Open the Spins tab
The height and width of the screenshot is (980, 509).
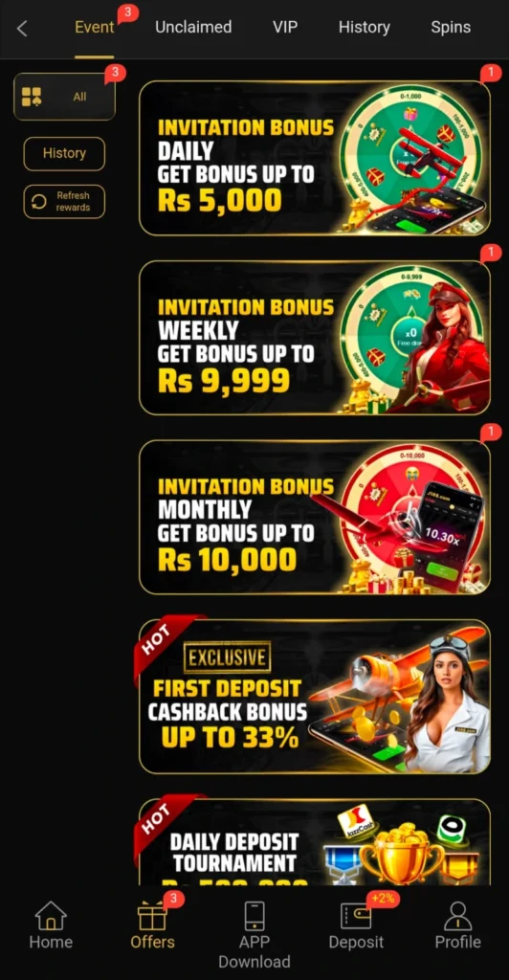click(451, 28)
